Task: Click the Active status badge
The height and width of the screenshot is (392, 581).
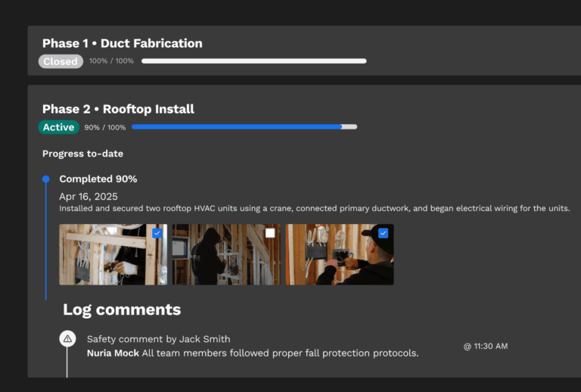Action: pos(58,127)
